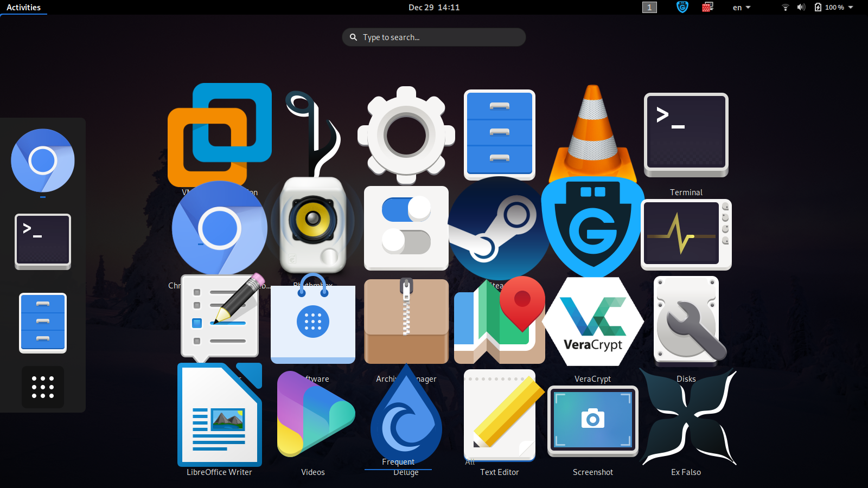Launch LibreOffice Writer

(219, 415)
